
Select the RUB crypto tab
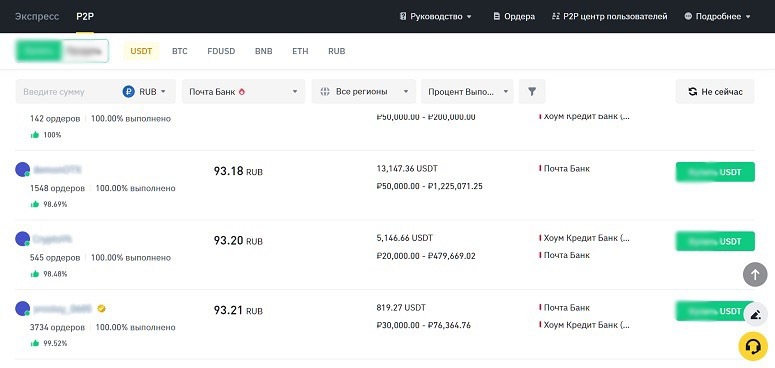[337, 51]
